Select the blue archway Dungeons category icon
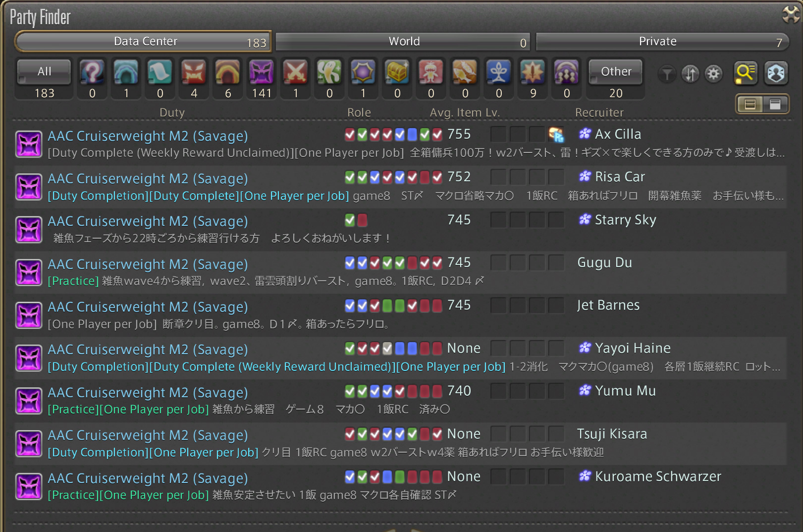The height and width of the screenshot is (532, 803). tap(126, 72)
